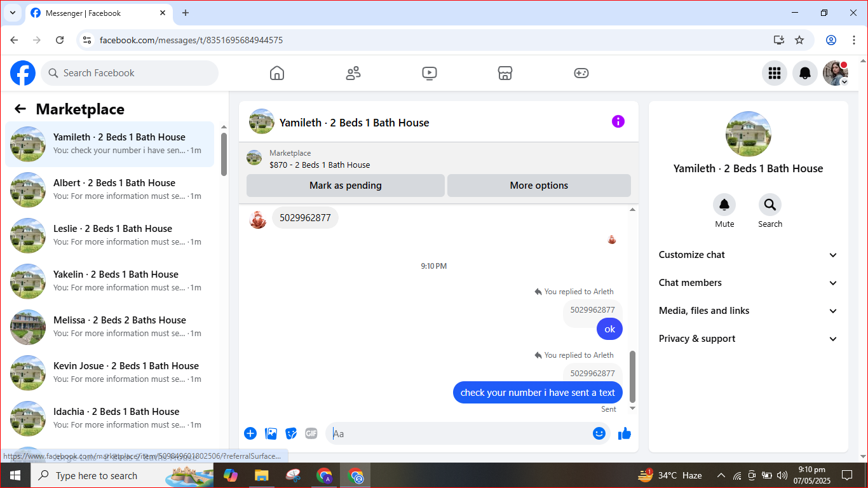This screenshot has height=488, width=868.
Task: Open Kevin Josue · 2 Beds 1 Bath House chat
Action: (110, 373)
